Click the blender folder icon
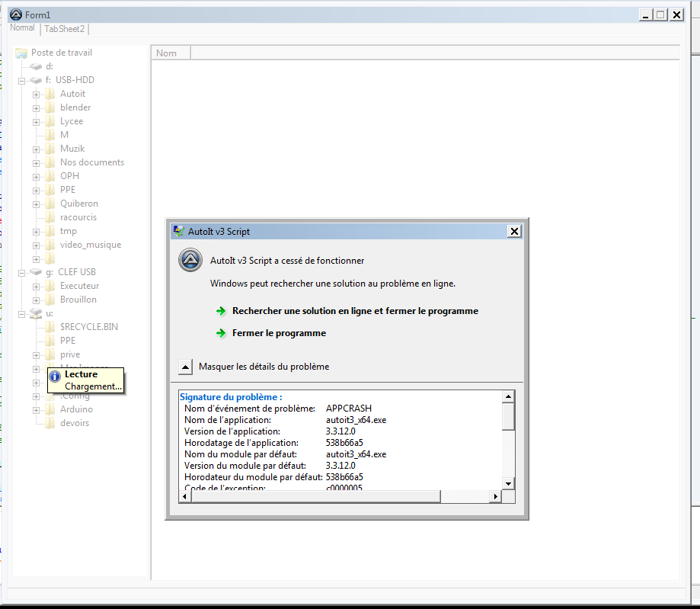 pos(50,107)
